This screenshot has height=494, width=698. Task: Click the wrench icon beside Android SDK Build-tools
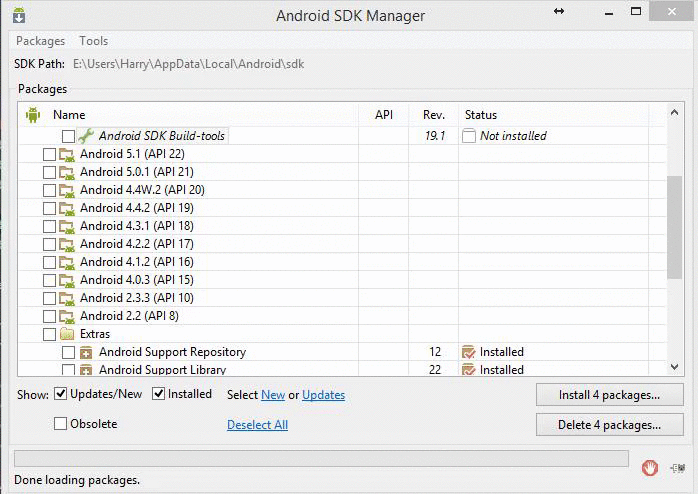(85, 136)
